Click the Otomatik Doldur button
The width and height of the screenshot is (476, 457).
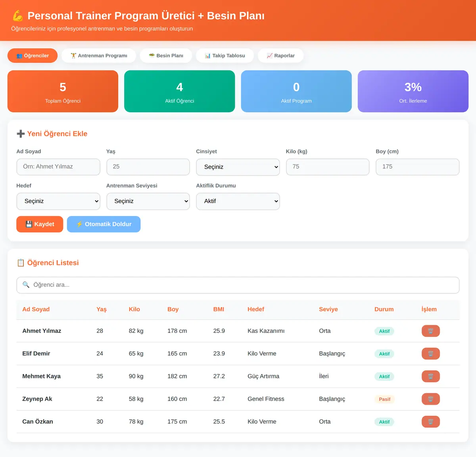coord(104,224)
